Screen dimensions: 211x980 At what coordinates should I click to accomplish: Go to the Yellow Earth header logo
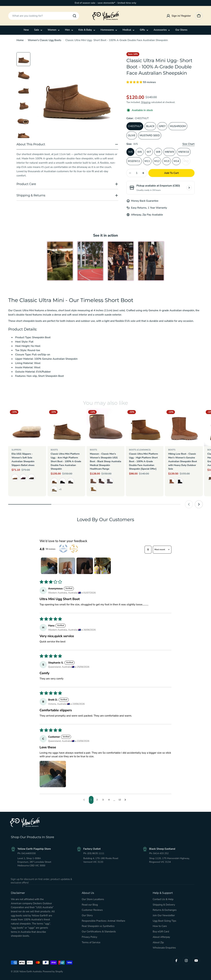pos(105,16)
